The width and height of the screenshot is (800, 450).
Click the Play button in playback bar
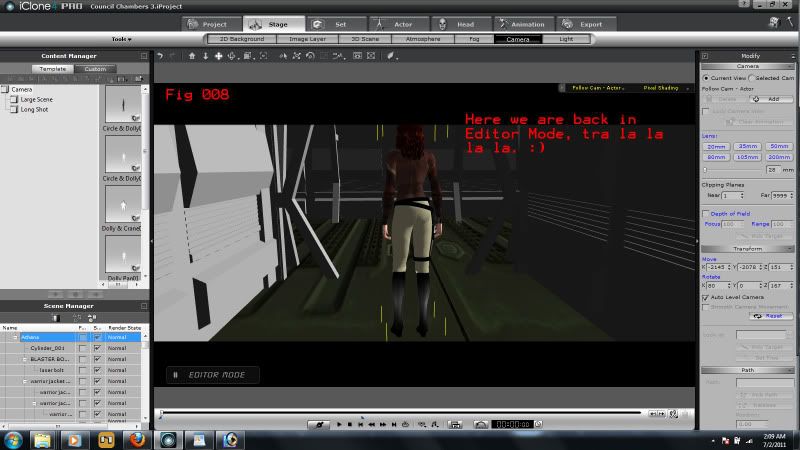[339, 424]
